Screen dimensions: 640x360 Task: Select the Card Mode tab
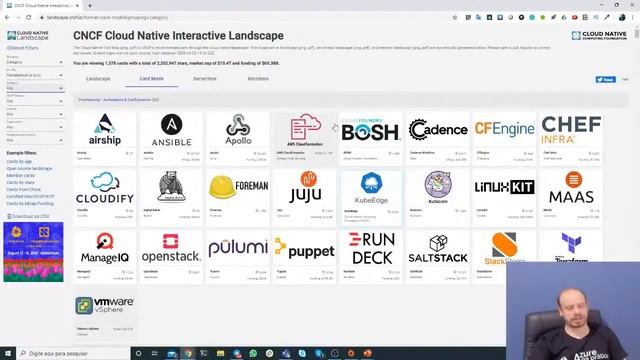[151, 78]
